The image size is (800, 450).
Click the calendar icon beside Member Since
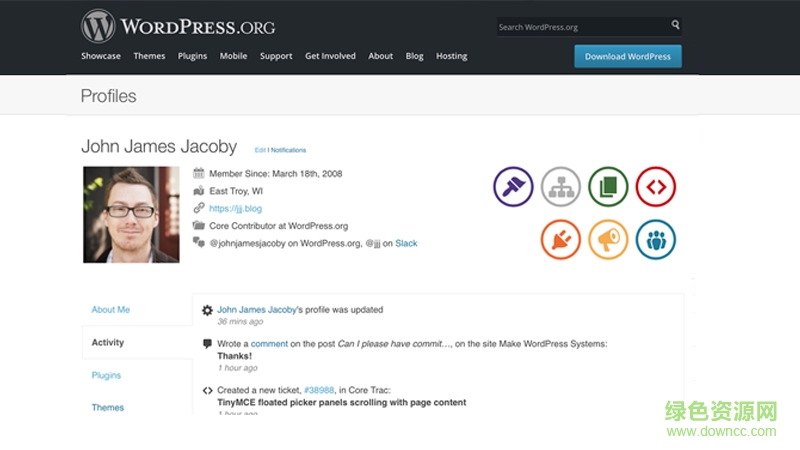pyautogui.click(x=198, y=173)
